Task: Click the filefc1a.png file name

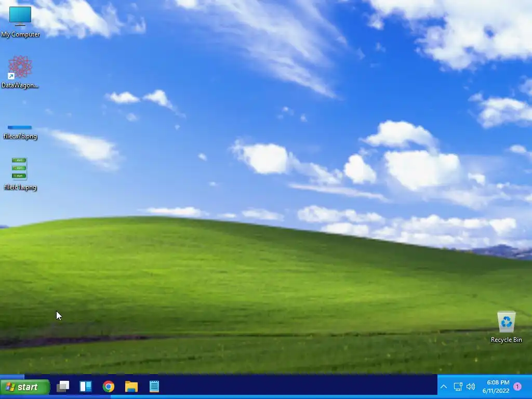Action: [x=20, y=187]
